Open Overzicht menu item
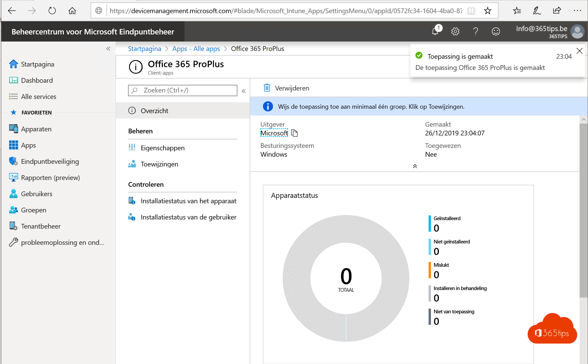This screenshot has width=588, height=364. 183,110
